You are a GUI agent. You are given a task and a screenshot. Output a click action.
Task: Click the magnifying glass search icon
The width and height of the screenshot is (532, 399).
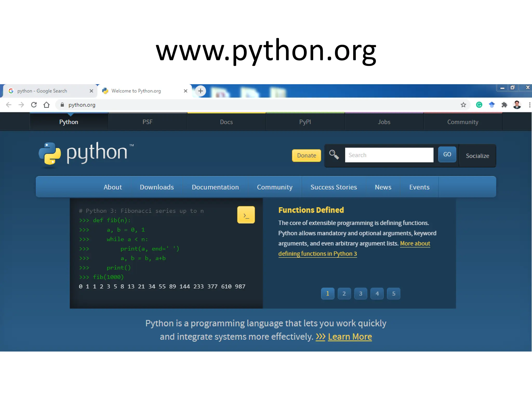[334, 155]
